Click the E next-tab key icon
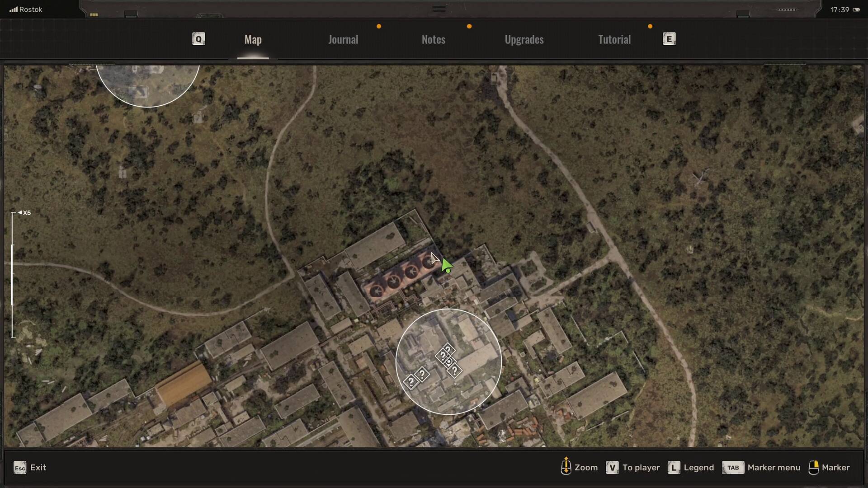This screenshot has height=488, width=868. (669, 39)
